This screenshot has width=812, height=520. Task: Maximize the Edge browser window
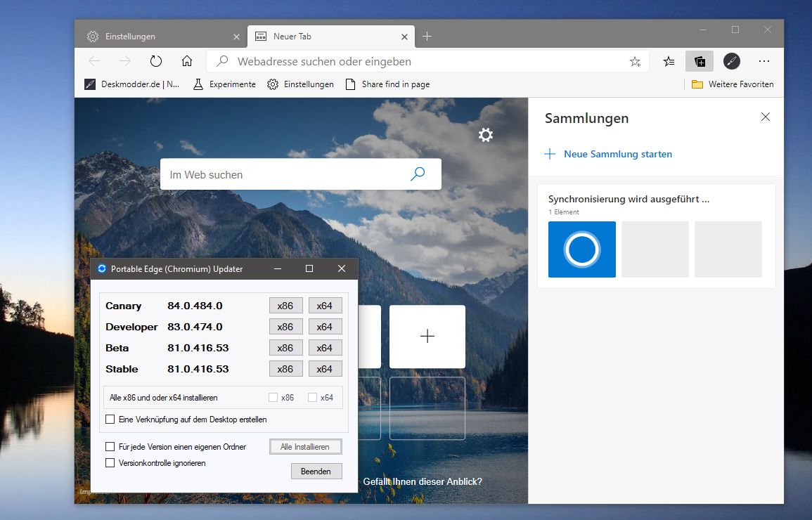[x=735, y=30]
